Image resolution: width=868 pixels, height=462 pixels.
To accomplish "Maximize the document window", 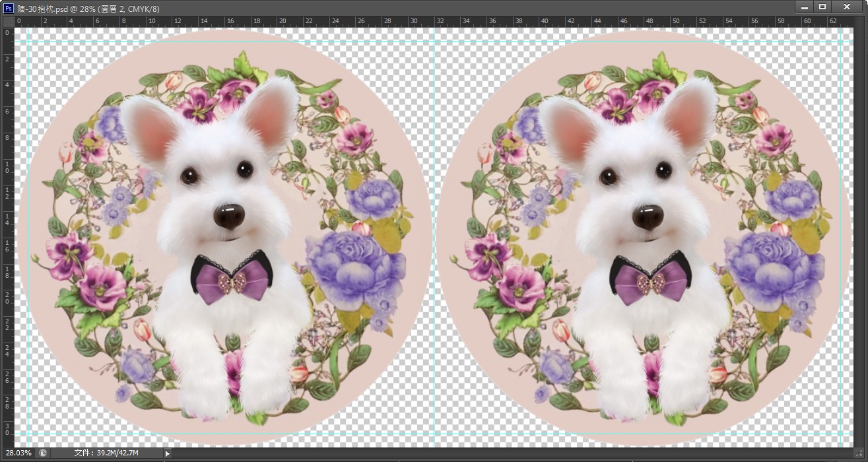I will (x=822, y=7).
